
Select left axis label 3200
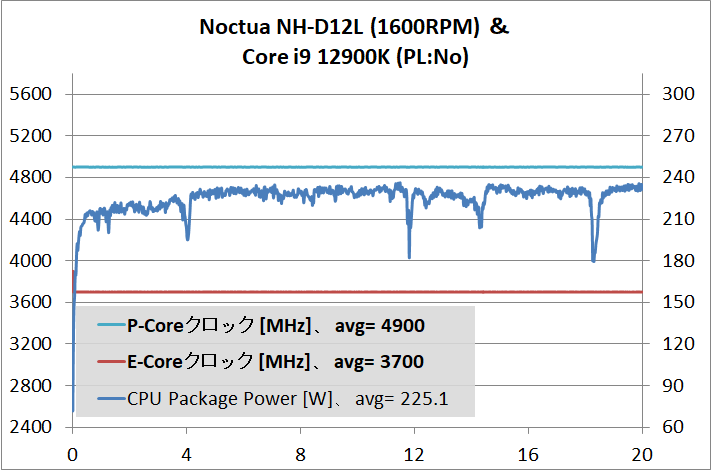pos(31,344)
